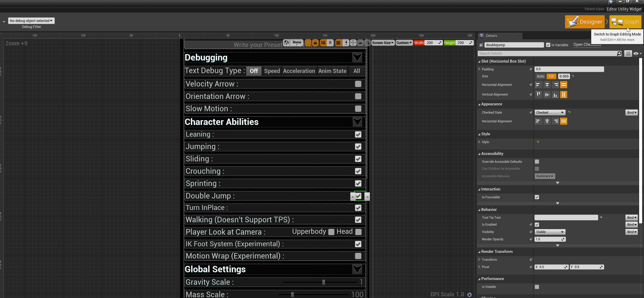This screenshot has height=298, width=644.
Task: Toggle grid snapping icon in designer toolbar
Action: [x=338, y=43]
